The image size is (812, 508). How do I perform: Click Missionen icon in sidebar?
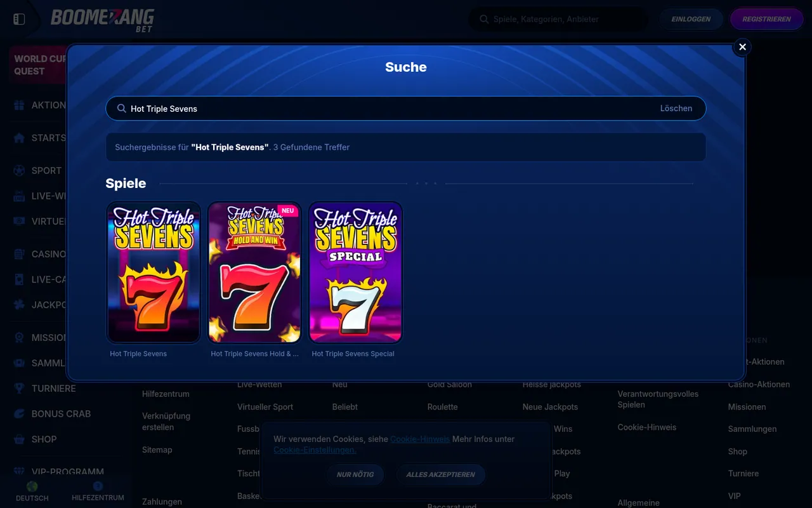[19, 338]
